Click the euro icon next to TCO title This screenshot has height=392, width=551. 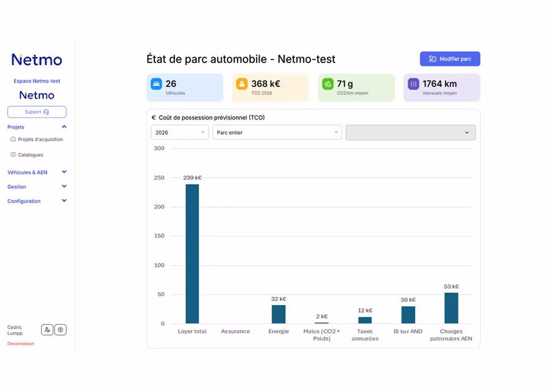pyautogui.click(x=154, y=118)
